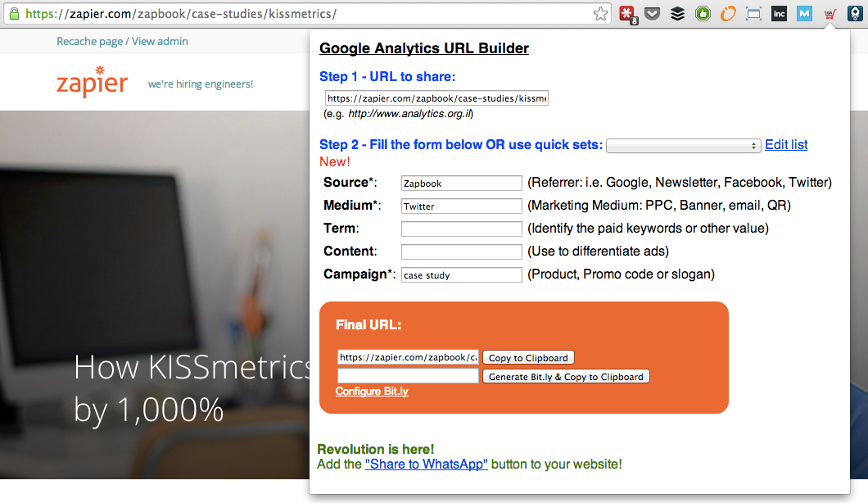
Task: Click the blue M extension icon
Action: click(804, 14)
